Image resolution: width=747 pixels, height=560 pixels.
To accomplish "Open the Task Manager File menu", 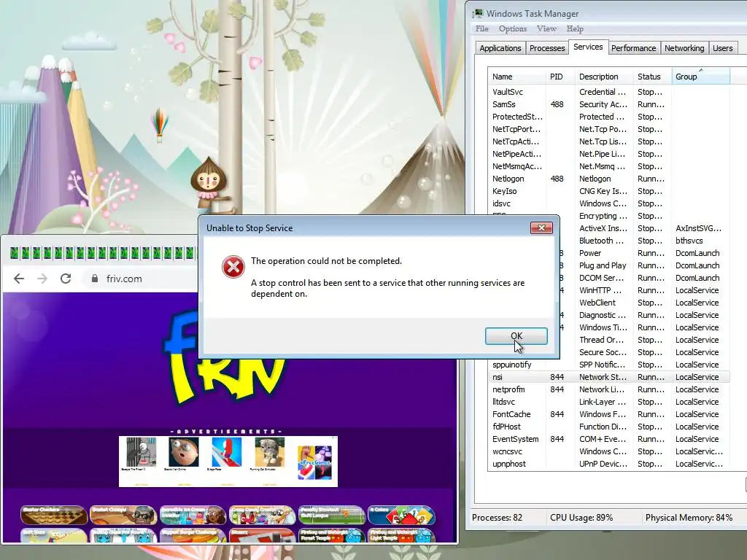I will pos(482,28).
